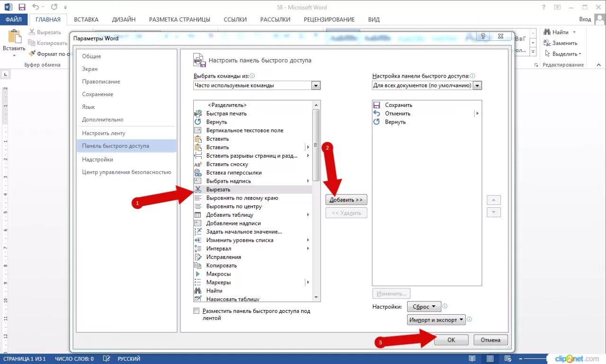
Task: Switch to the 'РАЗМЕТКА СТРАНИЦЫ' ribbon tab
Action: [x=179, y=19]
